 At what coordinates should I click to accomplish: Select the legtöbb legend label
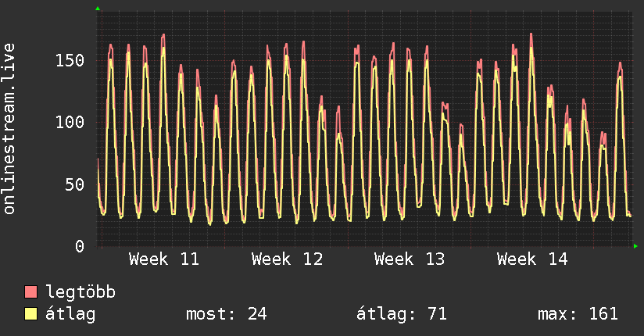(80, 291)
